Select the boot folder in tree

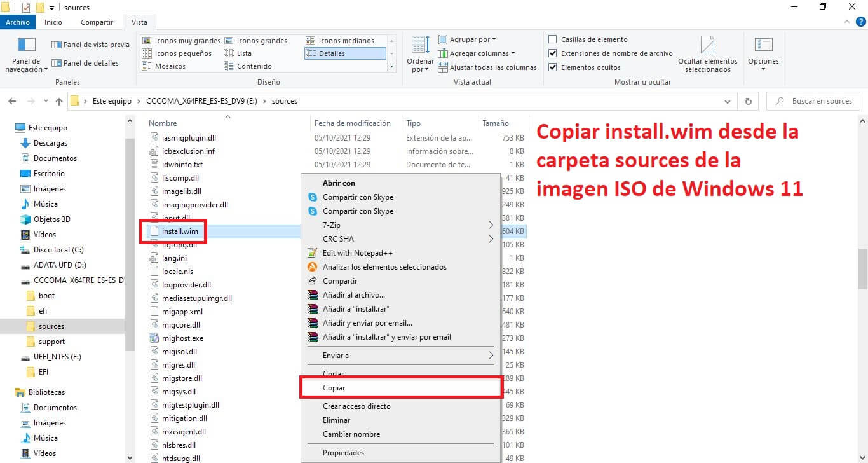[x=46, y=296]
